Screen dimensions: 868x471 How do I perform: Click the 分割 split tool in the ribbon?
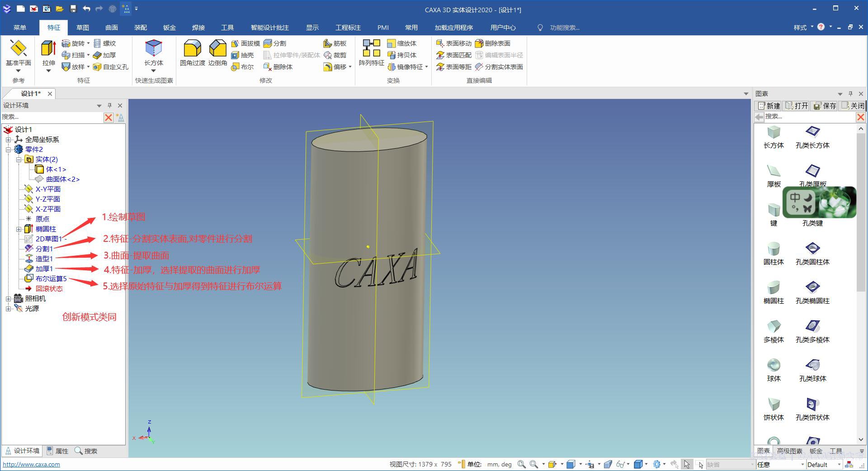click(x=275, y=43)
